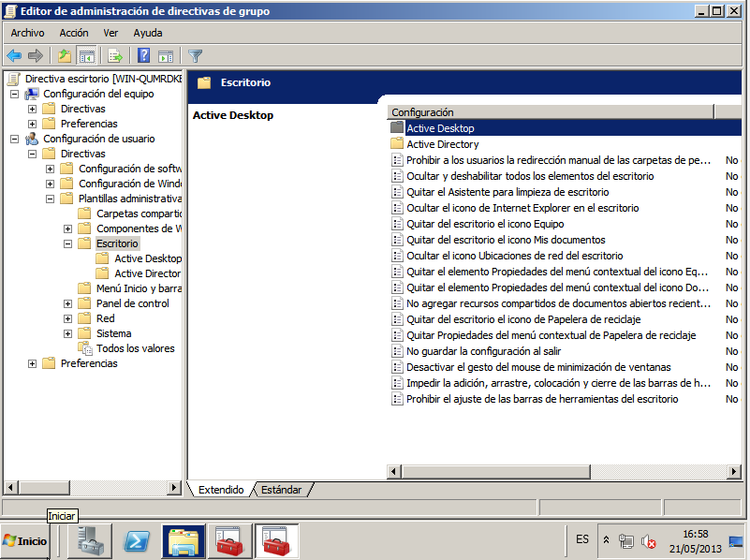Click the Inicio start button
Image resolution: width=750 pixels, height=560 pixels.
pyautogui.click(x=25, y=540)
